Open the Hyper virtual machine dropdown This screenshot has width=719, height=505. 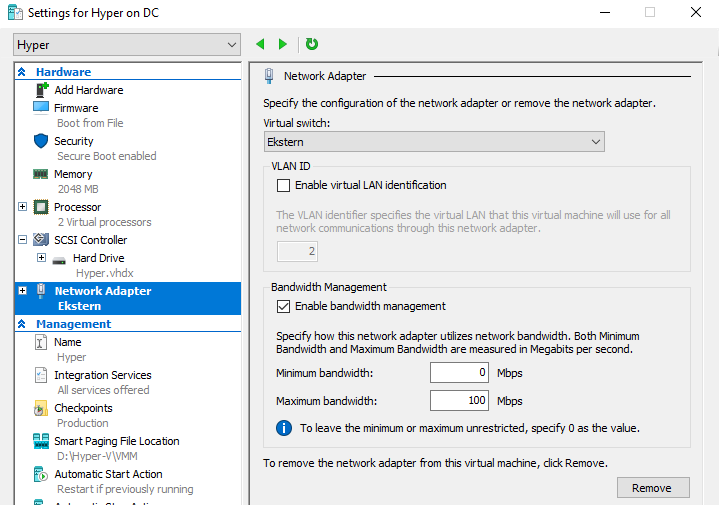127,44
